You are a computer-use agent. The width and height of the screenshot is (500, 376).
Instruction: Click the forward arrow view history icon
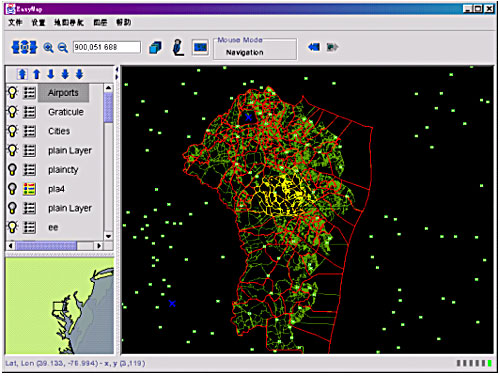[332, 47]
